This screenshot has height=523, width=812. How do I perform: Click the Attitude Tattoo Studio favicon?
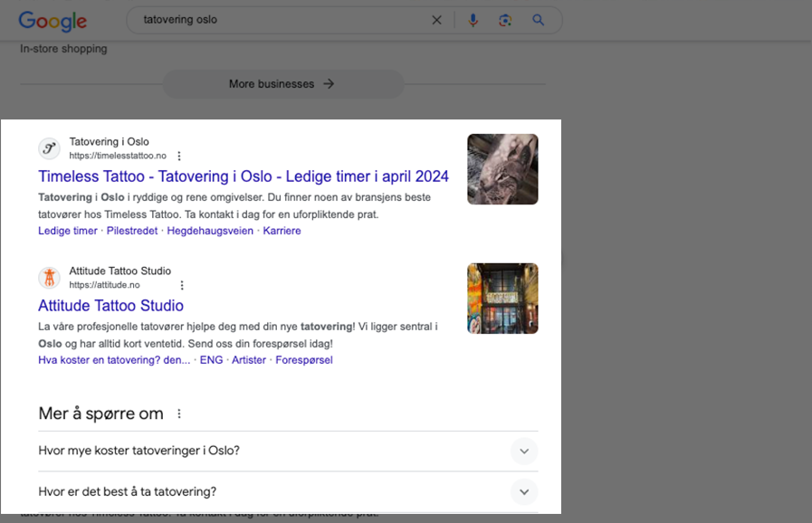[49, 278]
